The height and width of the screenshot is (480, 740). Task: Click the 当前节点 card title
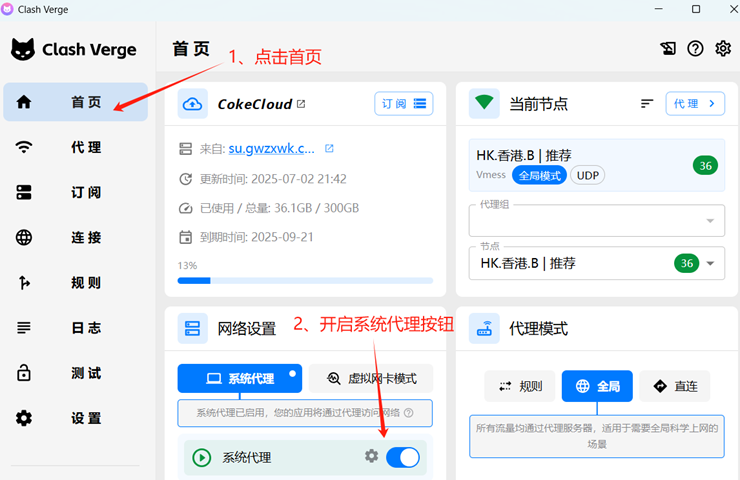pos(538,104)
